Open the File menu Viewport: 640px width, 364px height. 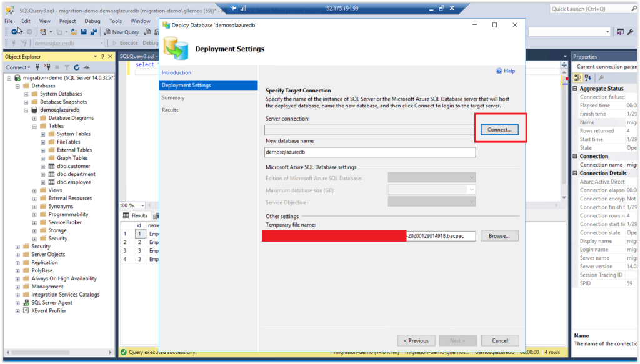(9, 21)
